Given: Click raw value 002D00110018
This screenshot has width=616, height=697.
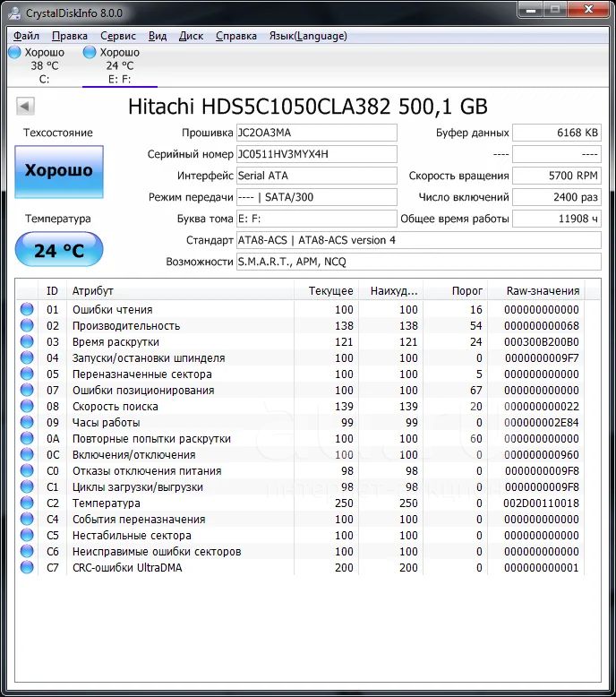Looking at the screenshot, I should [542, 503].
